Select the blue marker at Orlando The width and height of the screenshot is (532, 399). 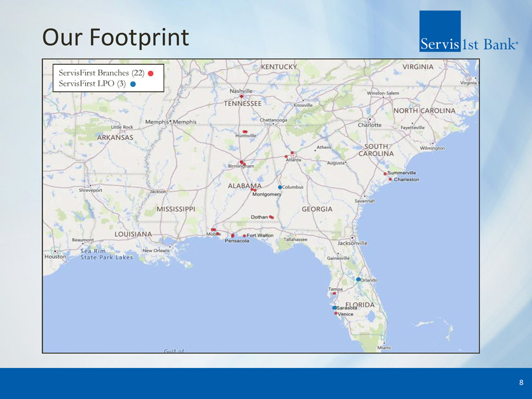pos(359,279)
